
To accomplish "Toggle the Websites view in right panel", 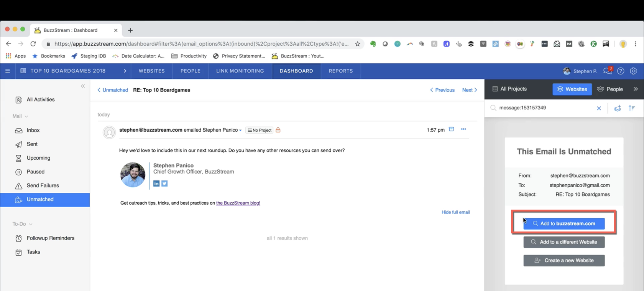I will click(572, 89).
